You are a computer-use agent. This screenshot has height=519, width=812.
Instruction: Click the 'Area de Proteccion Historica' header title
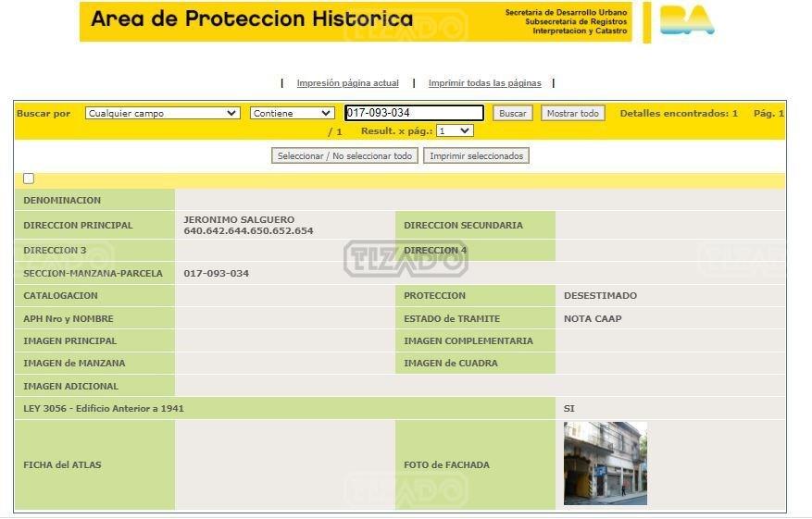[x=252, y=19]
